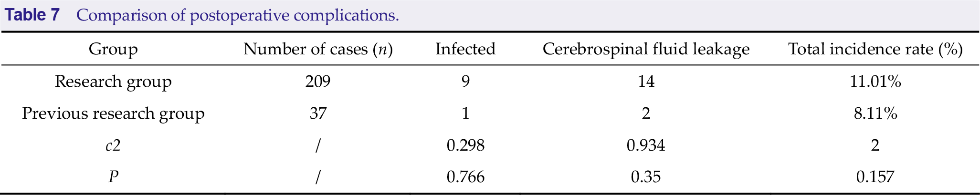The image size is (980, 195).
Task: Click the Infected column header
Action: 465,49
